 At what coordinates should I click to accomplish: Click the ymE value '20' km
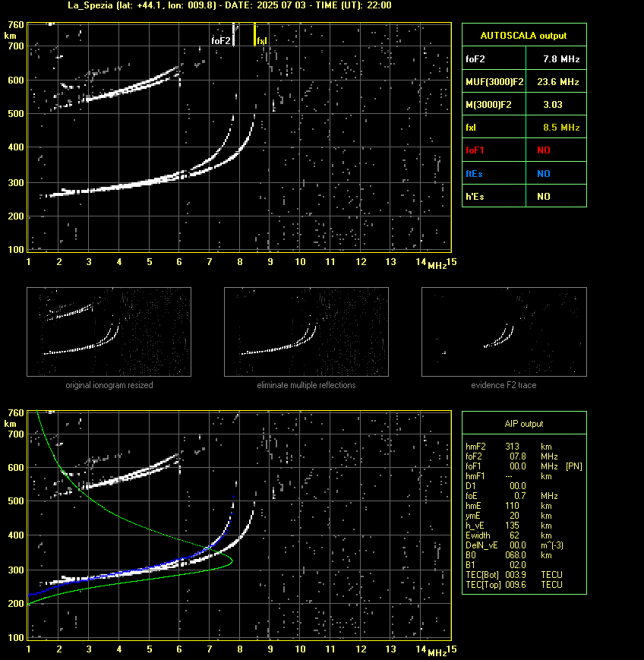pyautogui.click(x=514, y=516)
